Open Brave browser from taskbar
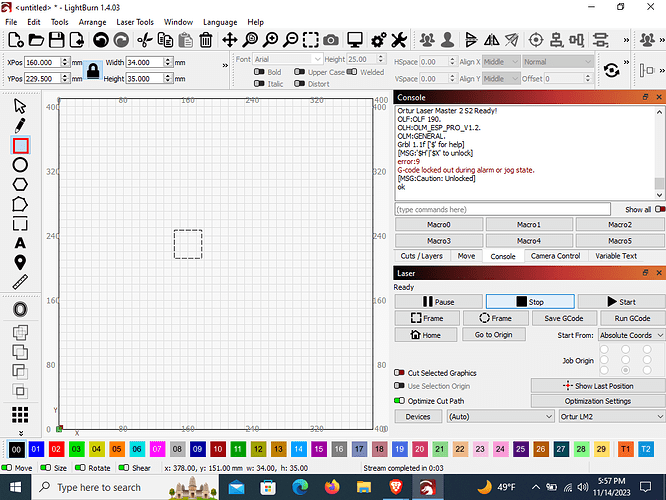This screenshot has width=666, height=500. click(x=396, y=487)
